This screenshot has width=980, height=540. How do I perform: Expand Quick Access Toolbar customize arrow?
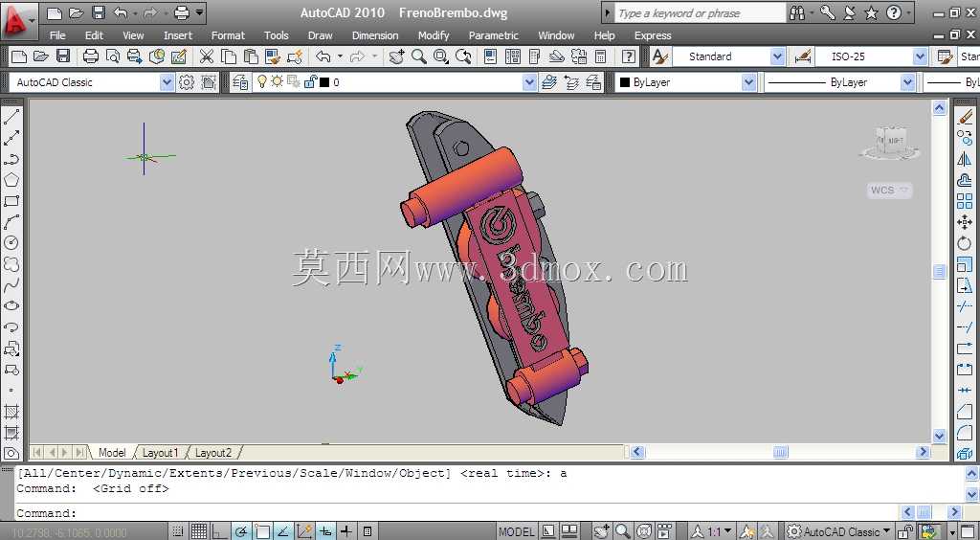(199, 12)
